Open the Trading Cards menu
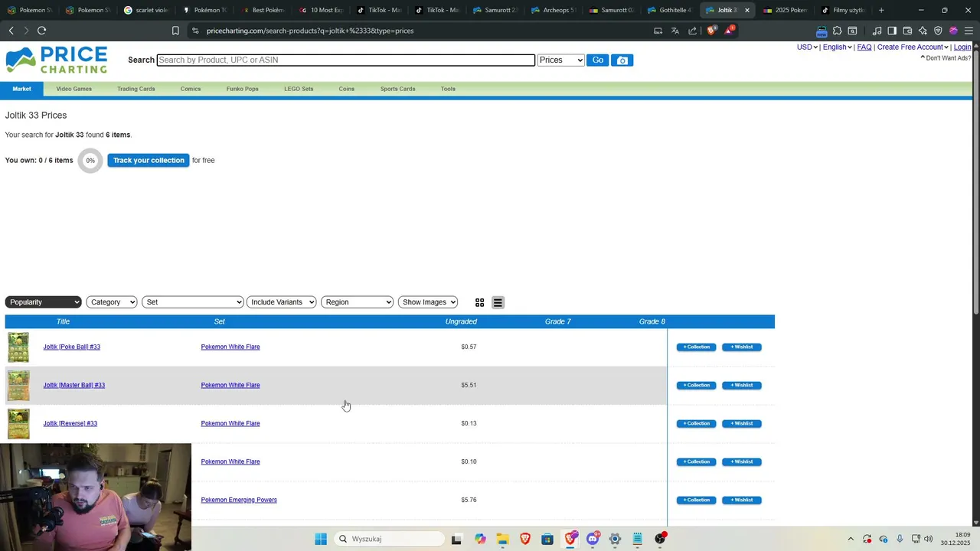The width and height of the screenshot is (980, 551). [x=136, y=89]
